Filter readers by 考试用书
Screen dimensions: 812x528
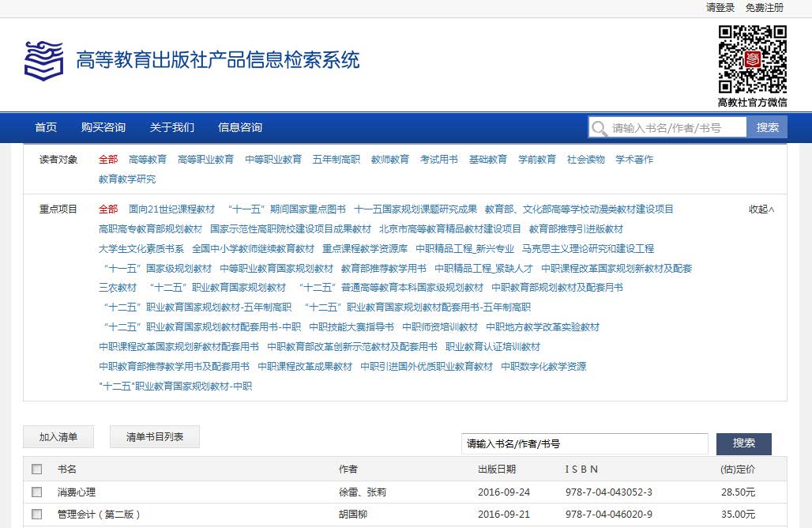pyautogui.click(x=439, y=160)
